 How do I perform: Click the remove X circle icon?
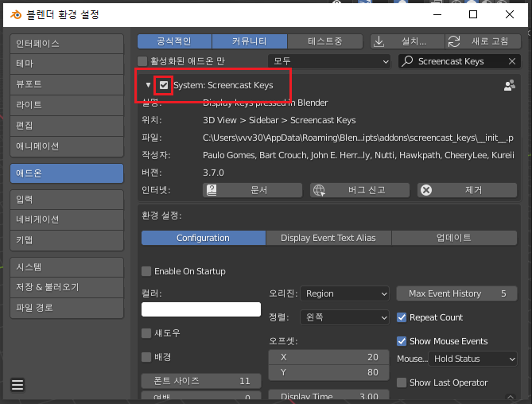(426, 190)
